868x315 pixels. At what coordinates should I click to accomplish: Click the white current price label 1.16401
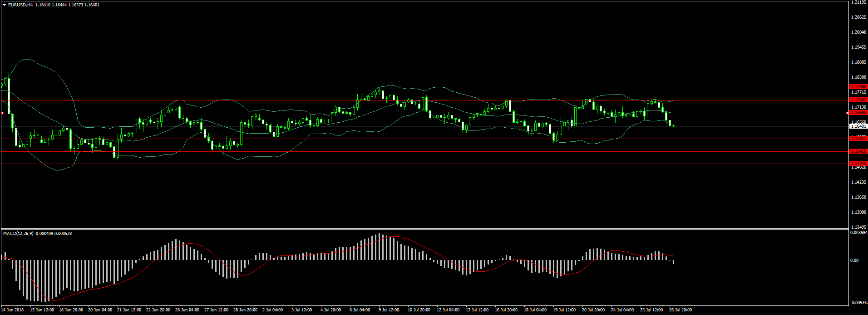858,126
